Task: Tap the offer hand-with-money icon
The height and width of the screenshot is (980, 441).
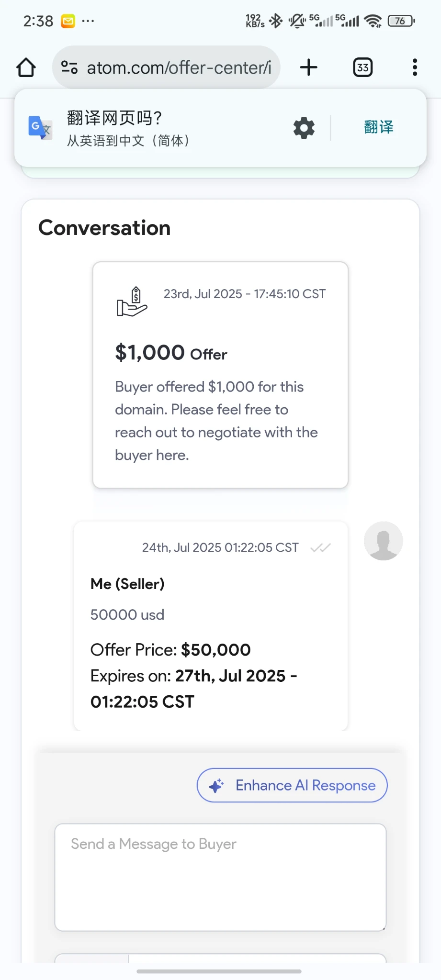Action: (132, 302)
